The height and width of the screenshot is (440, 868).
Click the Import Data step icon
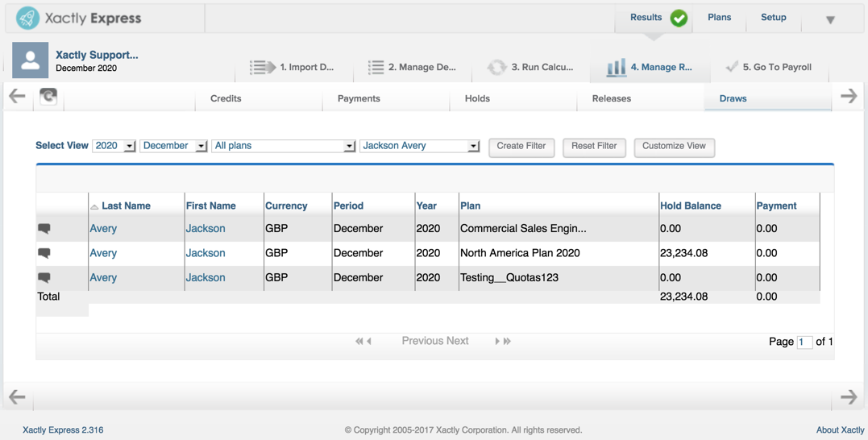click(263, 67)
